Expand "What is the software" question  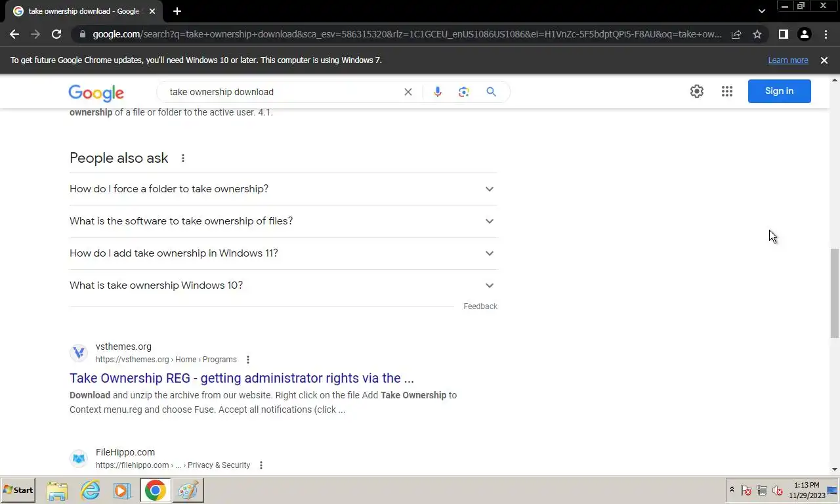(283, 221)
